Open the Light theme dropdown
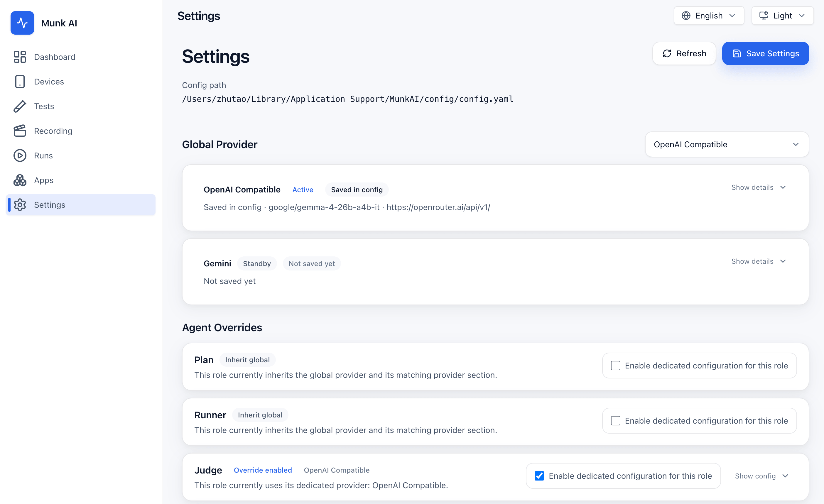Viewport: 824px width, 504px height. (782, 16)
